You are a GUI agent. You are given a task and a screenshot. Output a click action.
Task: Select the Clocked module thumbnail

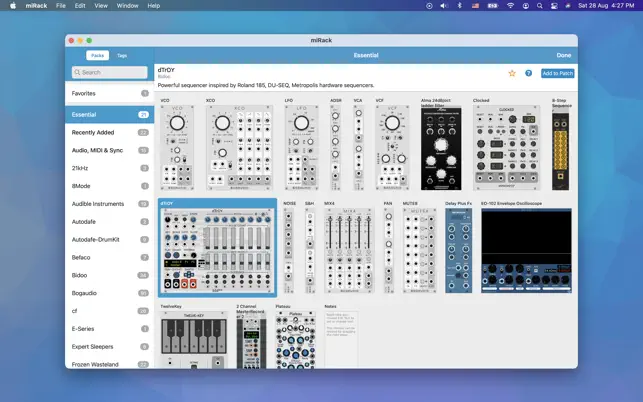(x=506, y=148)
